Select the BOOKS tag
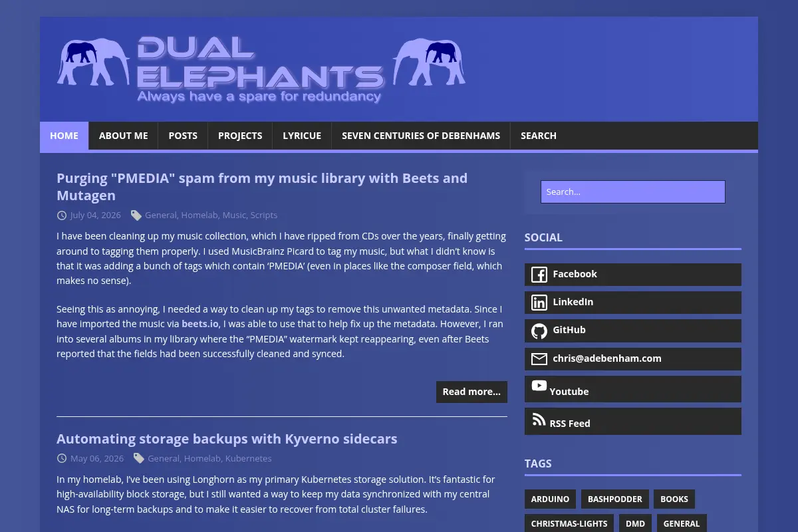 pos(674,499)
